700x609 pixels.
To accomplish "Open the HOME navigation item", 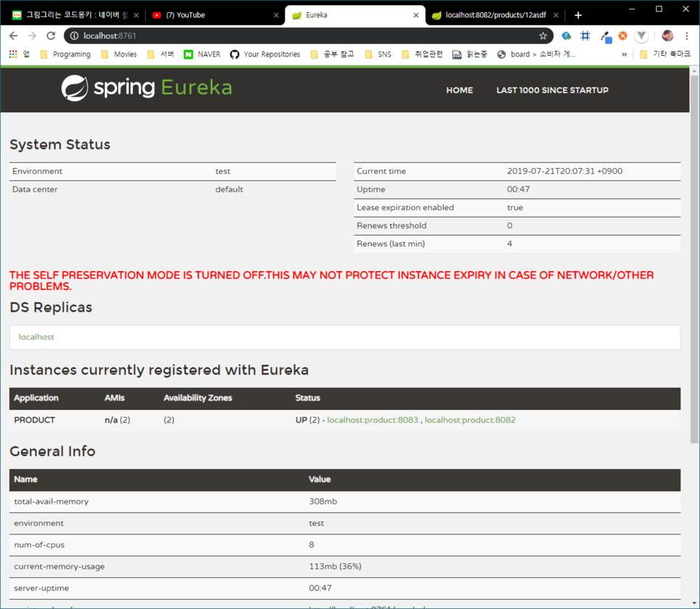I will (459, 90).
